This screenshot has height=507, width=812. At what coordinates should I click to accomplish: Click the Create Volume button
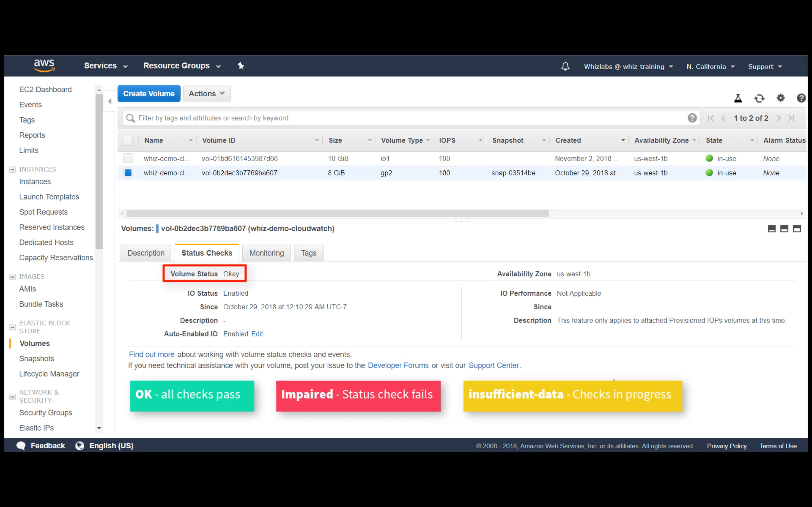click(149, 93)
